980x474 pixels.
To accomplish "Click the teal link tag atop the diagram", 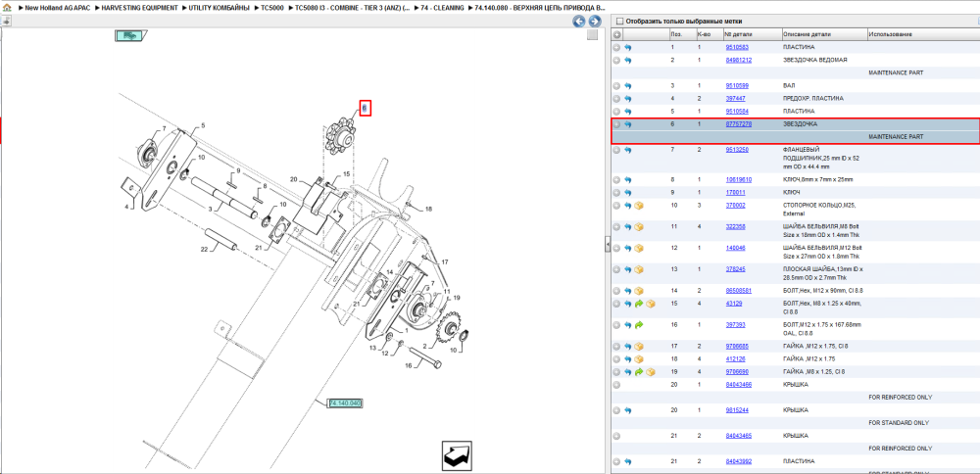I will click(x=129, y=36).
